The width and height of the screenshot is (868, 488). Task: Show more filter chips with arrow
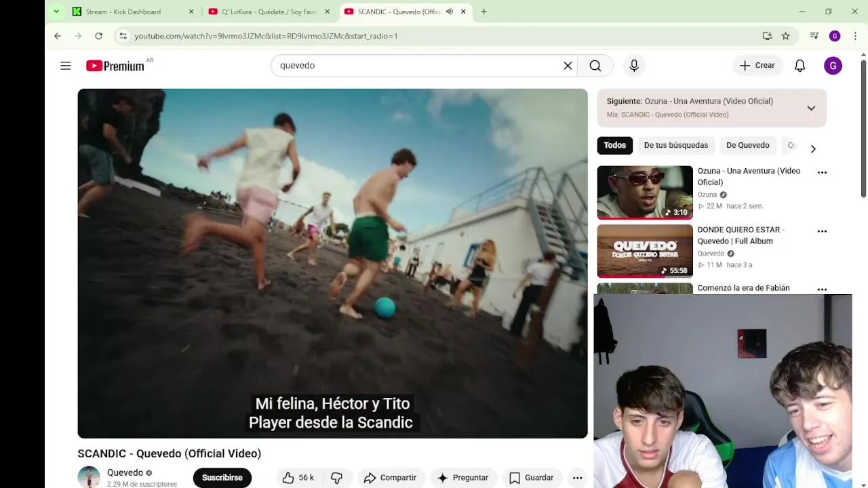tap(813, 149)
